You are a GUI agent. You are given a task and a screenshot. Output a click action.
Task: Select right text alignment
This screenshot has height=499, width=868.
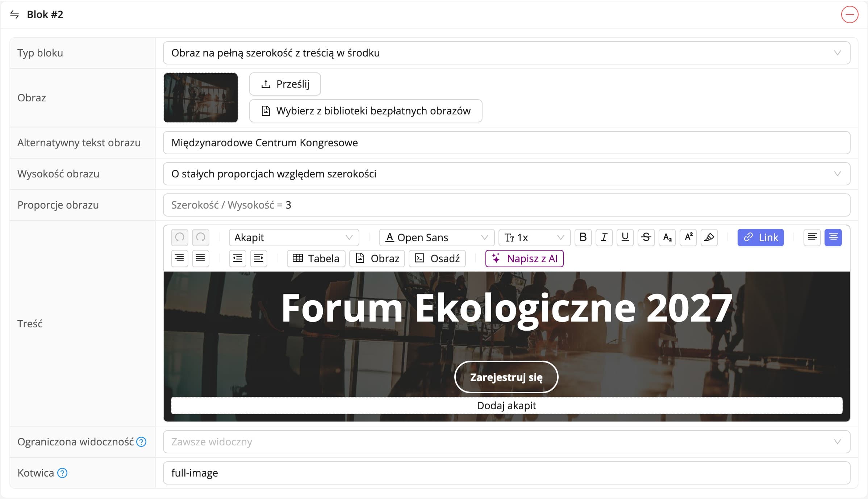point(180,259)
